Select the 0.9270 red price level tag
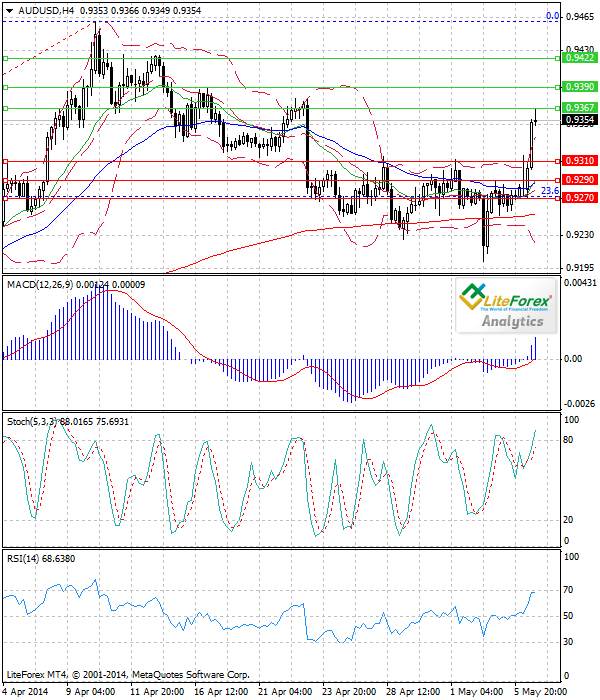This screenshot has height=700, width=600. (x=580, y=198)
